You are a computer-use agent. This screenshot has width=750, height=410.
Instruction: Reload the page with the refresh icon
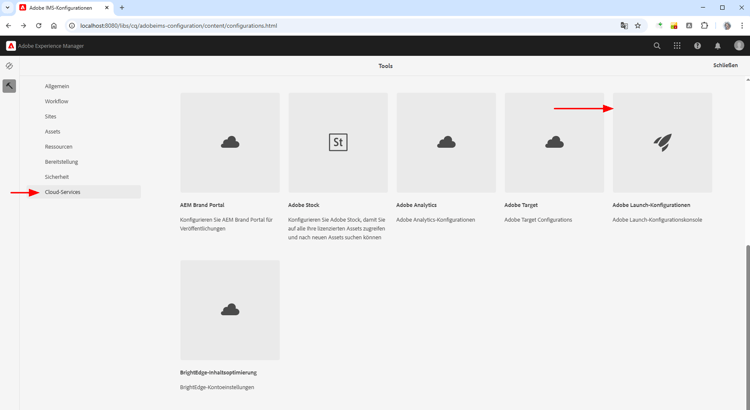[39, 26]
